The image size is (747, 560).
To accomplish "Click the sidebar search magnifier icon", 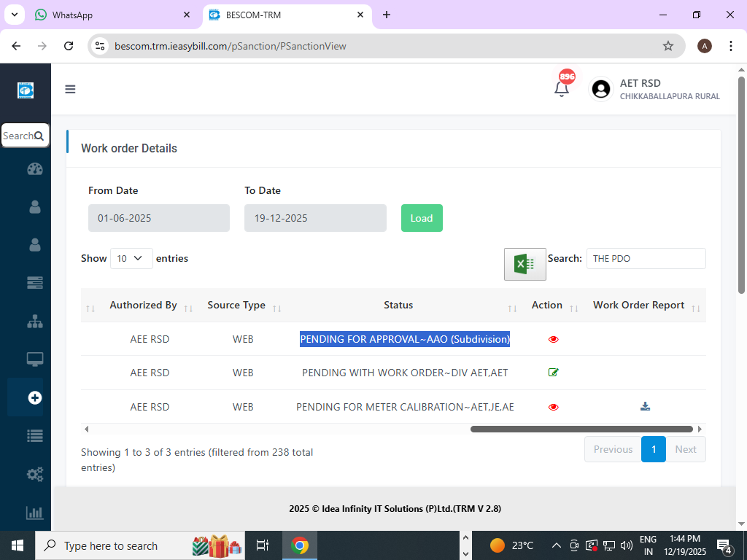I will coord(39,136).
